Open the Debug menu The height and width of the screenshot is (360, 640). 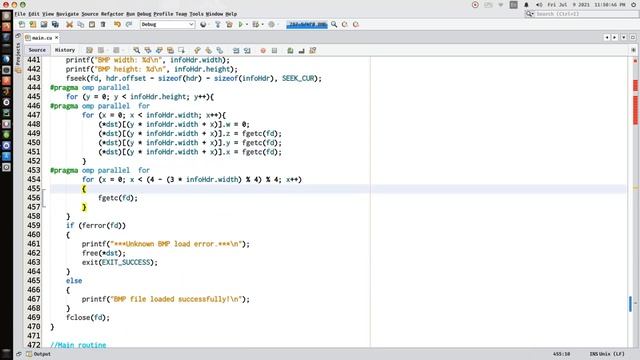point(144,14)
